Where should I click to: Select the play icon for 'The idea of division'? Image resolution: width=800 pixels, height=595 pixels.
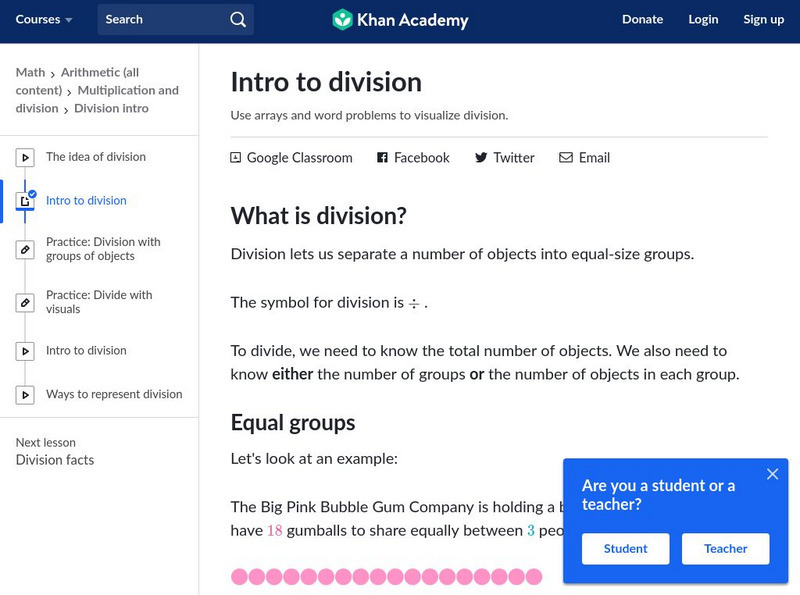pyautogui.click(x=25, y=157)
